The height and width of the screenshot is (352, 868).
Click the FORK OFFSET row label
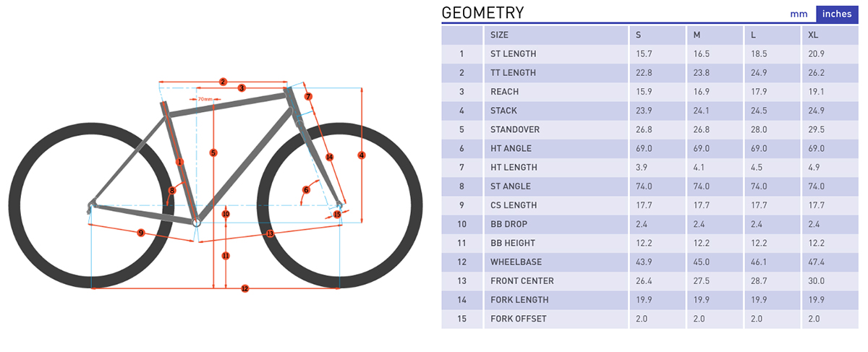(x=518, y=319)
